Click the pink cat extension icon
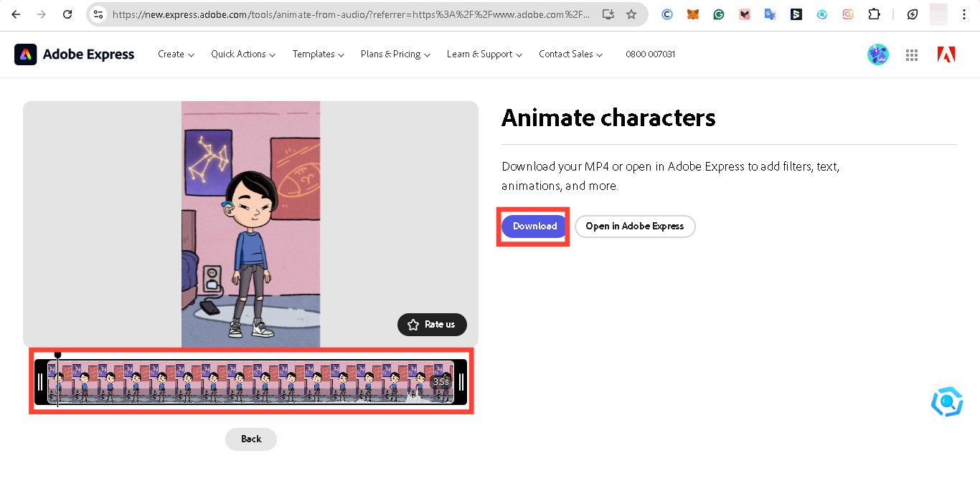Viewport: 980px width, 491px height. pos(745,14)
